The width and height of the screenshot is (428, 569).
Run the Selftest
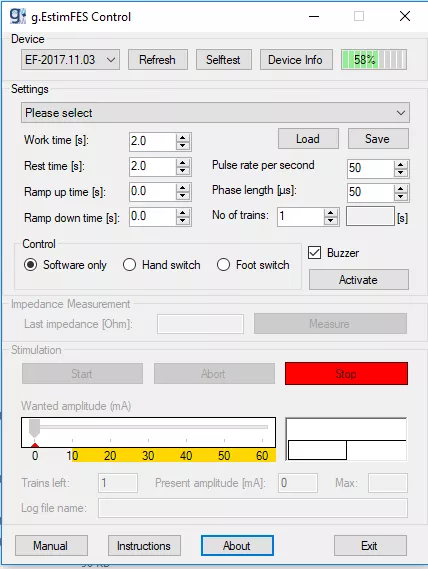[x=224, y=60]
